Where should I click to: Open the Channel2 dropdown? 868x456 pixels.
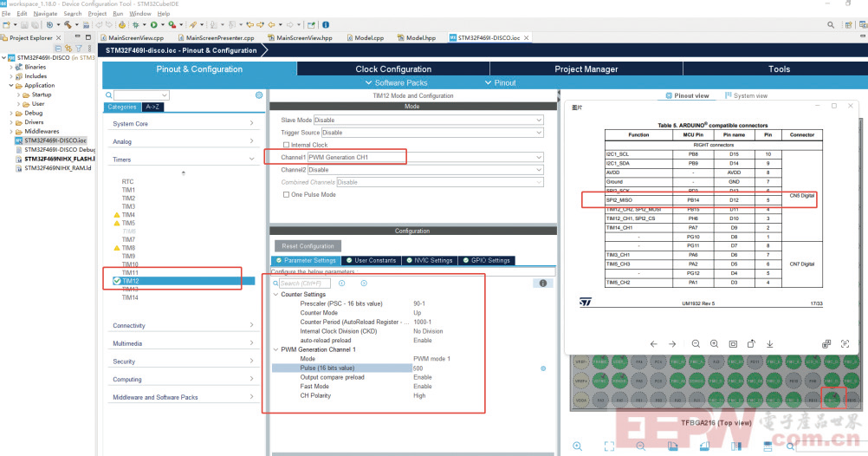point(425,170)
